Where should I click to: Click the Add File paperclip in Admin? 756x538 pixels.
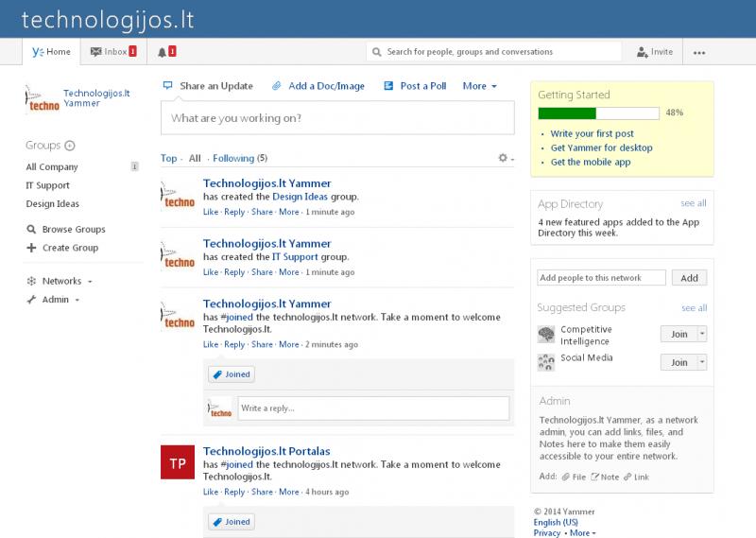click(565, 477)
